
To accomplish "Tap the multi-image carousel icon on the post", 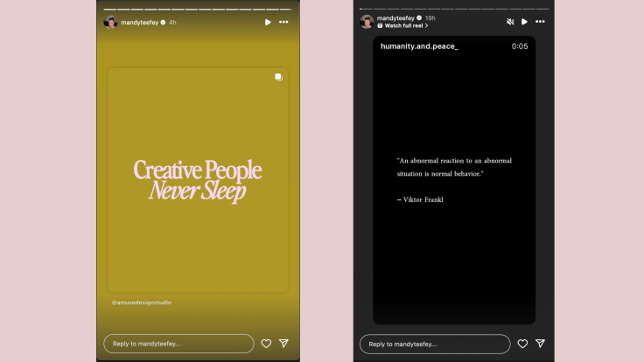I will (x=278, y=77).
